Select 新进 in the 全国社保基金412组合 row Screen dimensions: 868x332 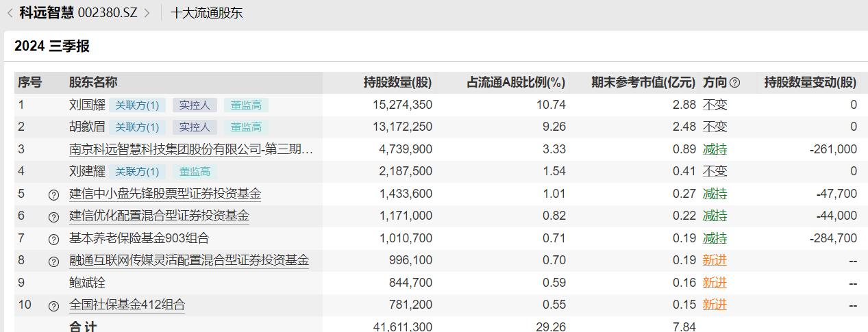(715, 305)
